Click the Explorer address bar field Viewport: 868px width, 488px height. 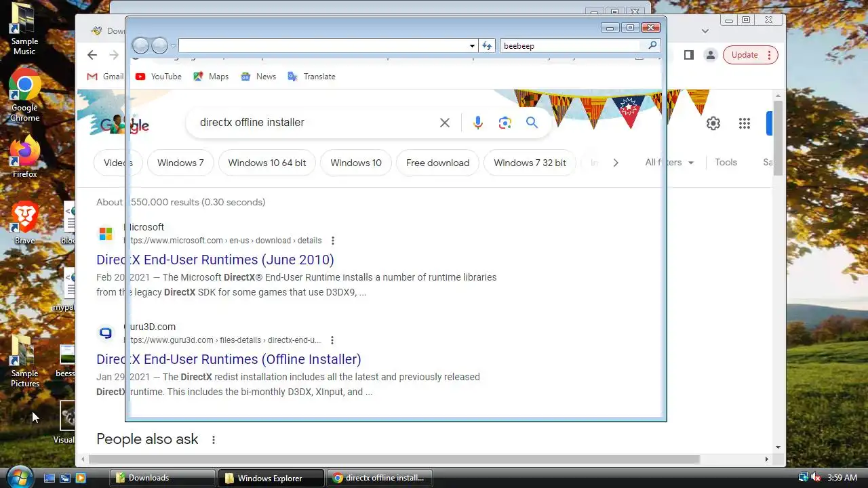[323, 45]
